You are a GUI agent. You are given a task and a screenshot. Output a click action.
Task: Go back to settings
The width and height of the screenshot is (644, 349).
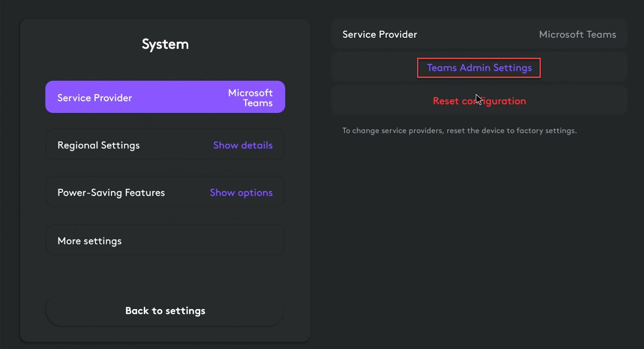(165, 311)
